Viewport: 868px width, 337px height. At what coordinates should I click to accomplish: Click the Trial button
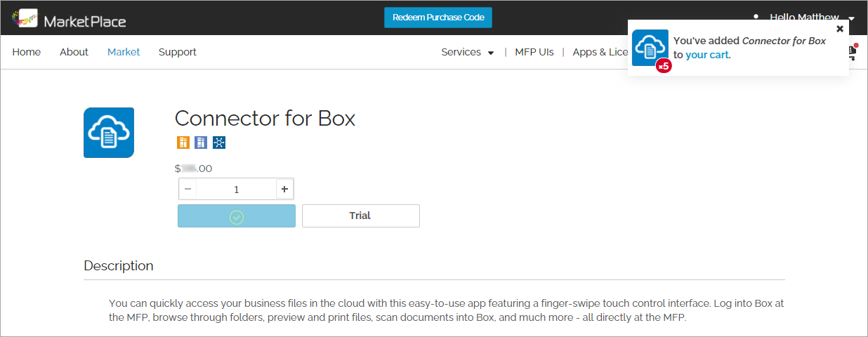361,216
